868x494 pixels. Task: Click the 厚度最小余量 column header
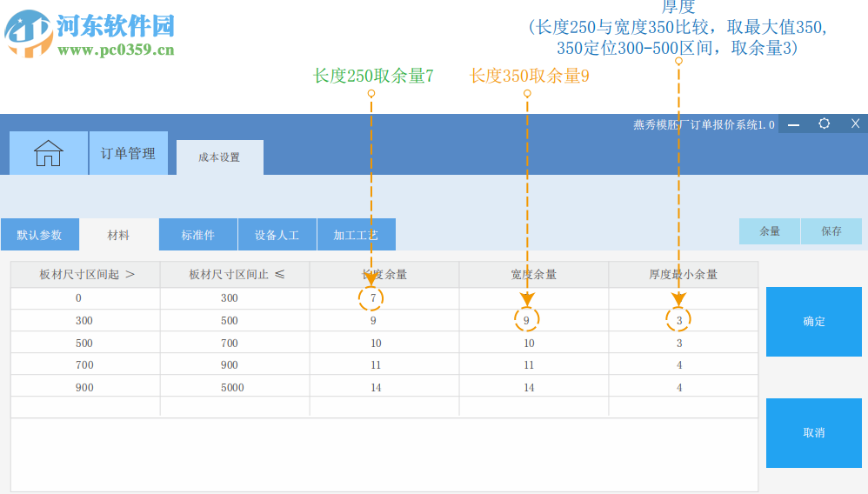pos(683,274)
